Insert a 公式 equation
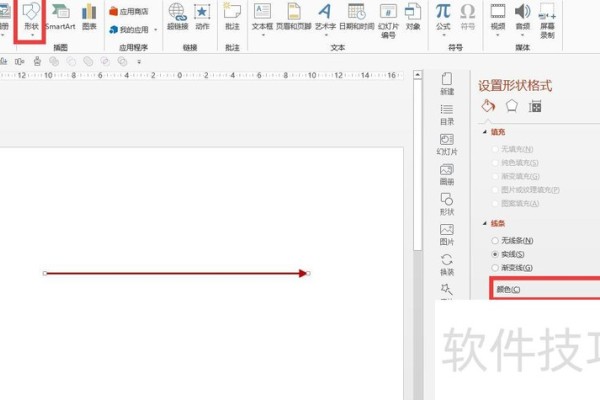600x400 pixels. [x=443, y=17]
